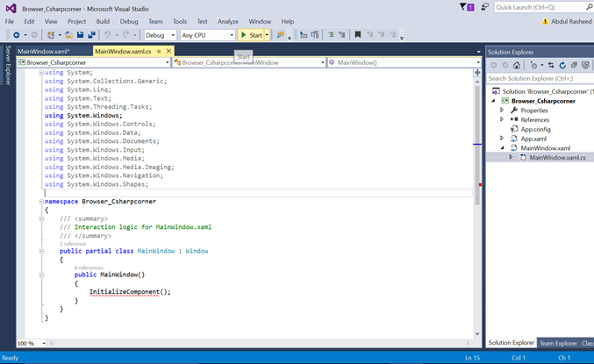
Task: Click the Collapse All icon in Solution Explorer
Action: pyautogui.click(x=572, y=65)
